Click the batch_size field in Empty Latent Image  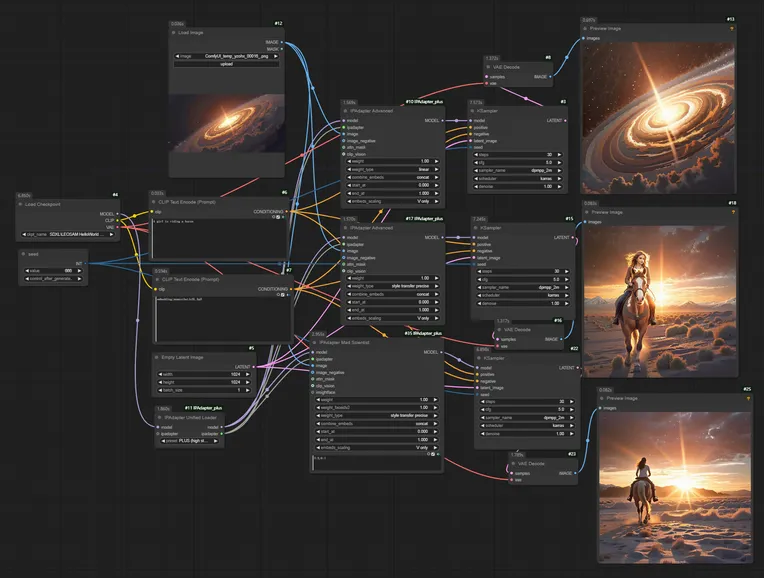pyautogui.click(x=204, y=391)
